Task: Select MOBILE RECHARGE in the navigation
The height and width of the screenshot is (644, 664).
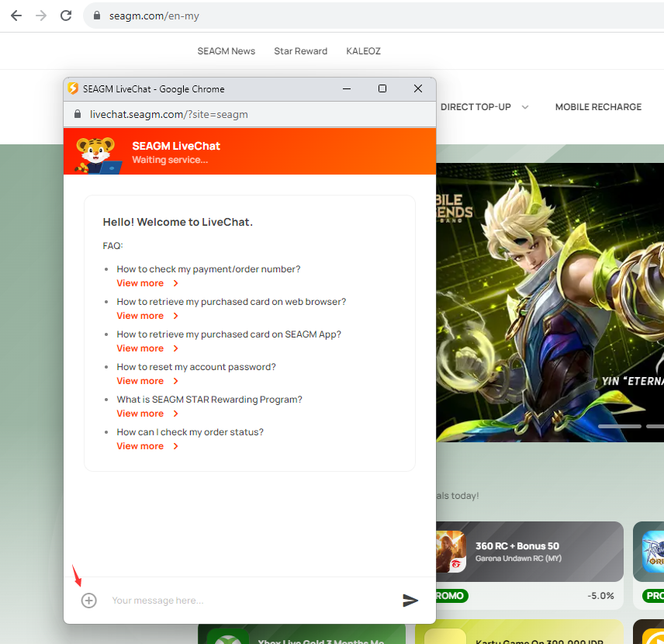Action: (x=598, y=107)
